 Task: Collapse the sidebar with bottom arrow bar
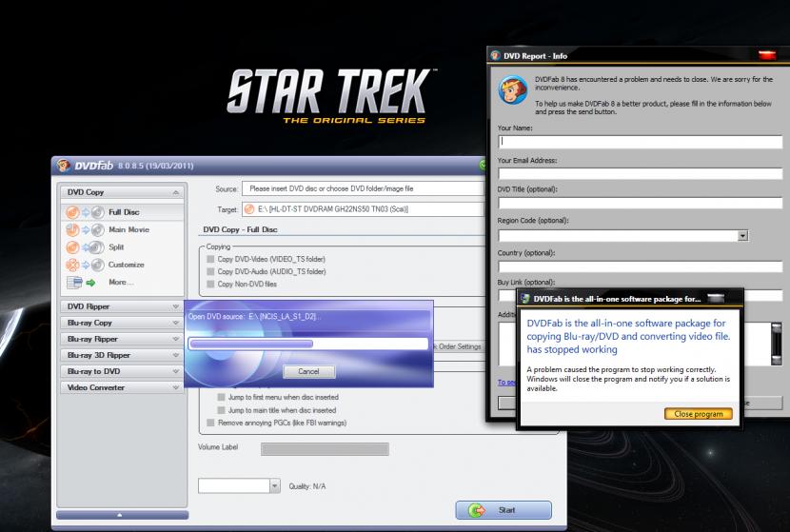point(123,515)
